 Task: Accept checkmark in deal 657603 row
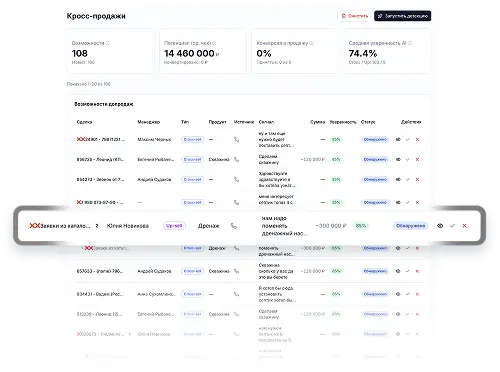click(x=408, y=271)
